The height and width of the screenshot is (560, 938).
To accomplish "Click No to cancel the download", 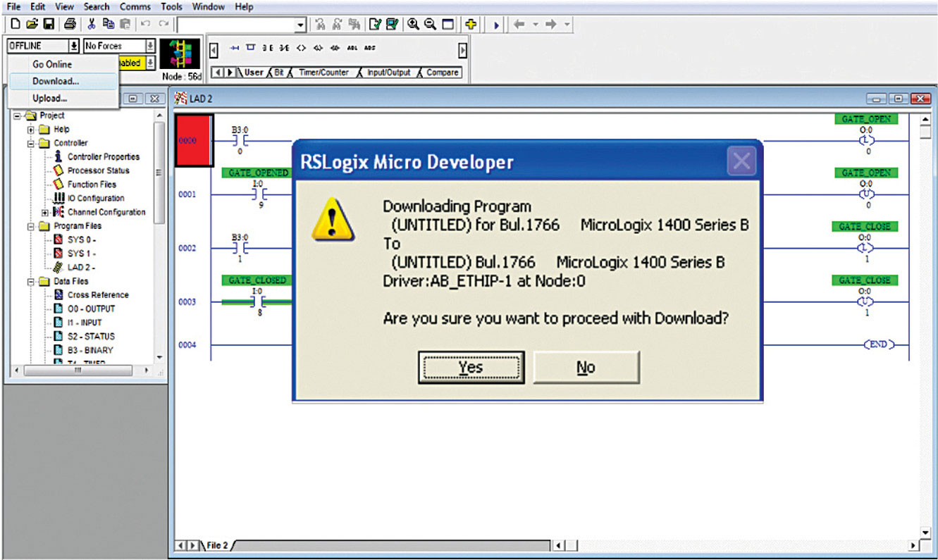I will (x=586, y=367).
